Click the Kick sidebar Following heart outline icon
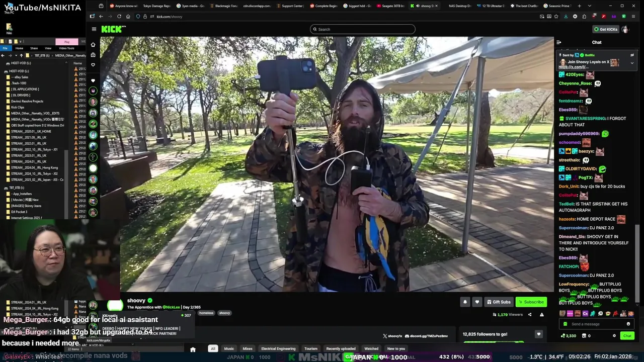 coord(93,65)
